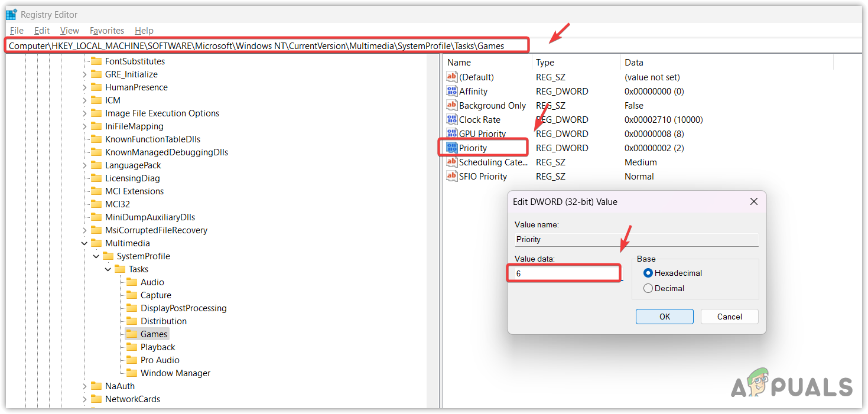Screen dimensions: 868x414
Task: Expand the GRE_Initialize key
Action: tap(84, 74)
